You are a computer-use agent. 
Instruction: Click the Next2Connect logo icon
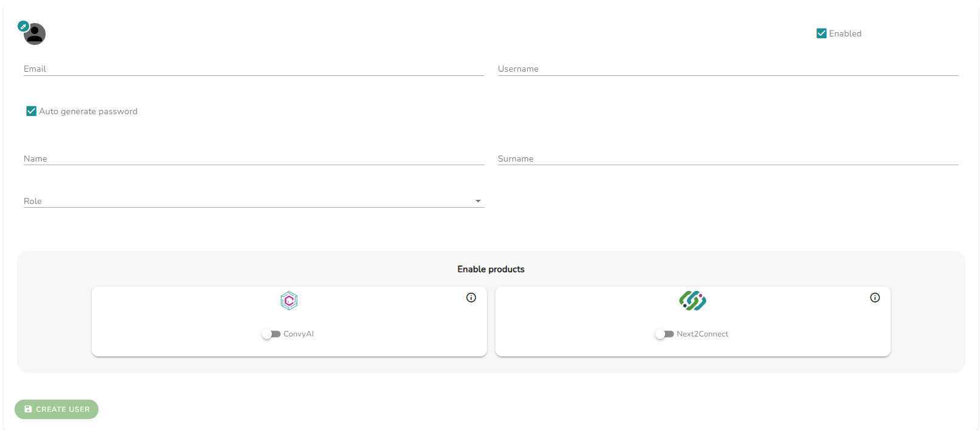pyautogui.click(x=692, y=301)
